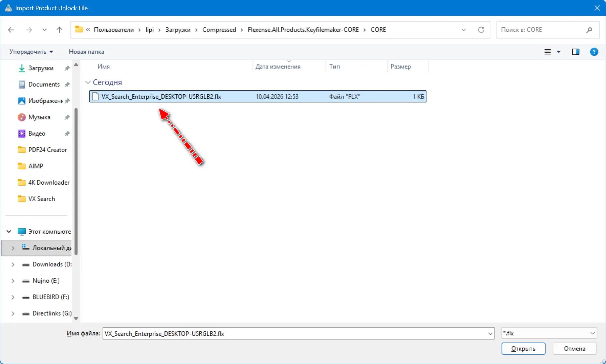Collapse the Сегодня group
The width and height of the screenshot is (606, 364).
coord(88,82)
